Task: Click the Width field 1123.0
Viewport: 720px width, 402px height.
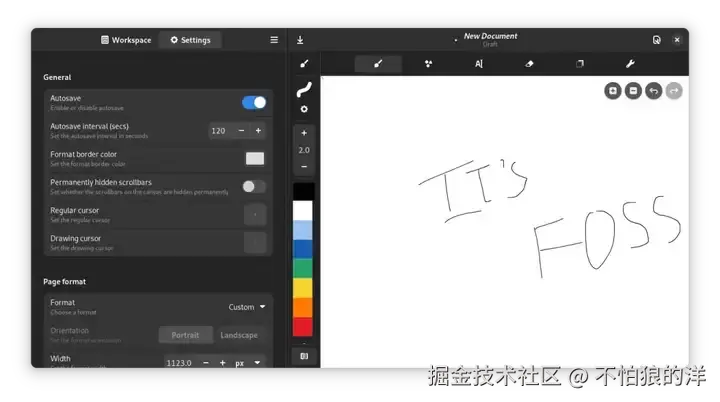Action: coord(180,363)
